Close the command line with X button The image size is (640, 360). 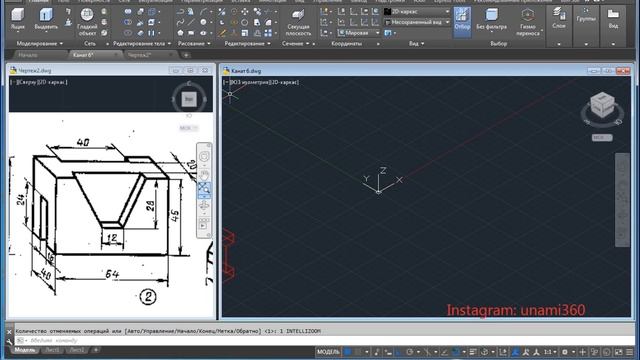9,332
